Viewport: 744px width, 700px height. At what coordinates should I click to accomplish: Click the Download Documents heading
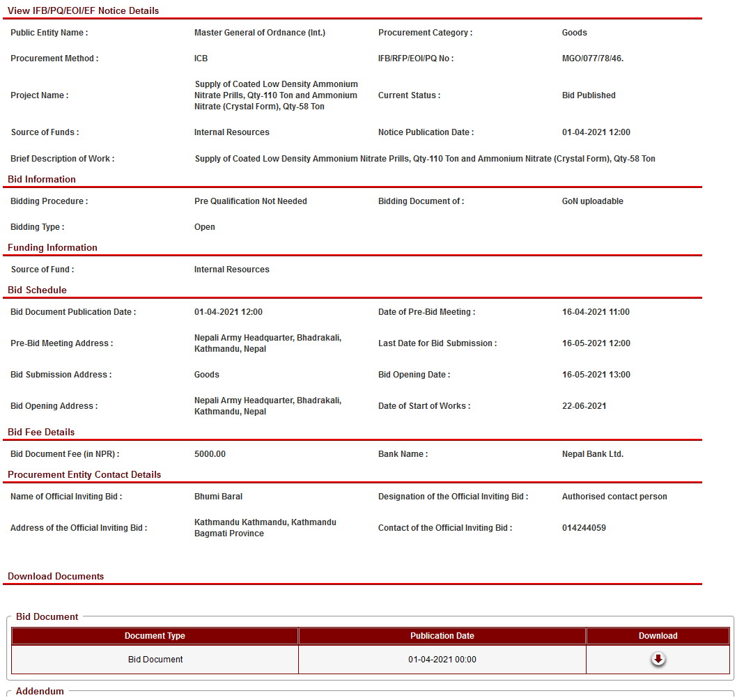click(56, 576)
